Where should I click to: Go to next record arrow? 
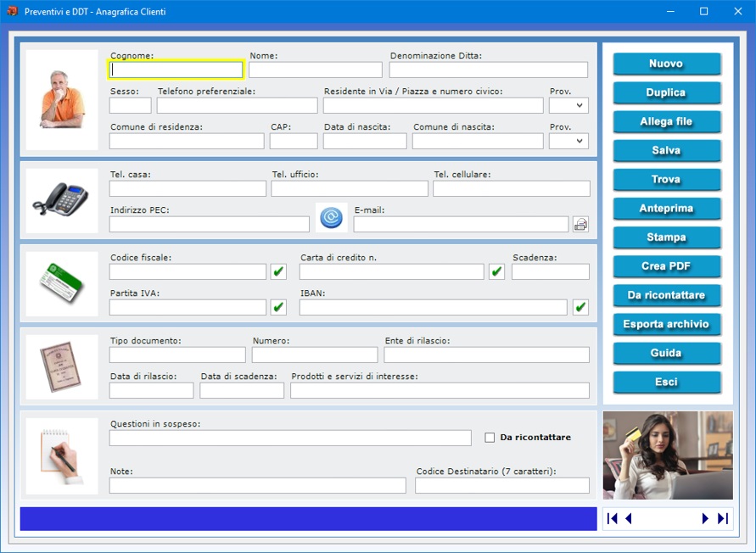click(705, 518)
